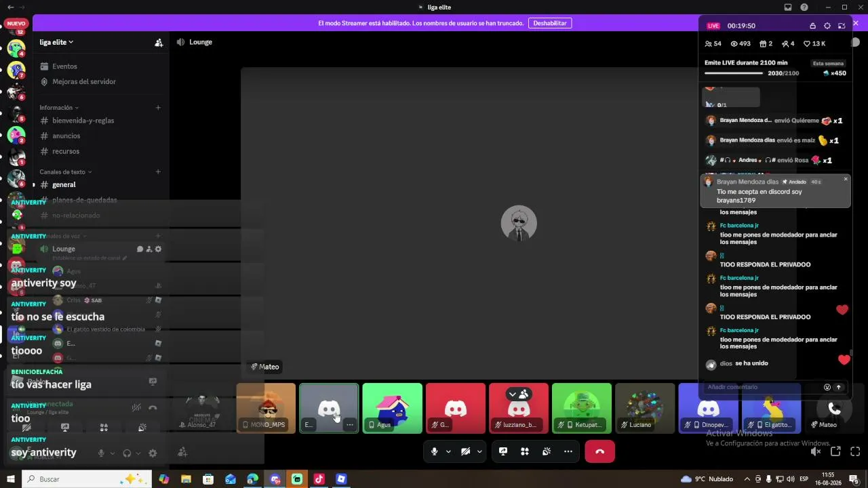Select Luciano participant tile
Image resolution: width=868 pixels, height=488 pixels.
pyautogui.click(x=645, y=408)
